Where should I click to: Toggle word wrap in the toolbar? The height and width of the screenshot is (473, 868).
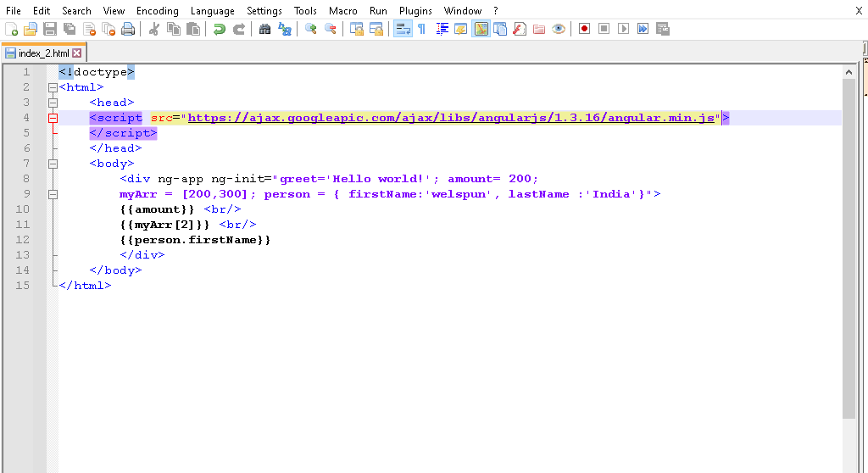(x=403, y=29)
